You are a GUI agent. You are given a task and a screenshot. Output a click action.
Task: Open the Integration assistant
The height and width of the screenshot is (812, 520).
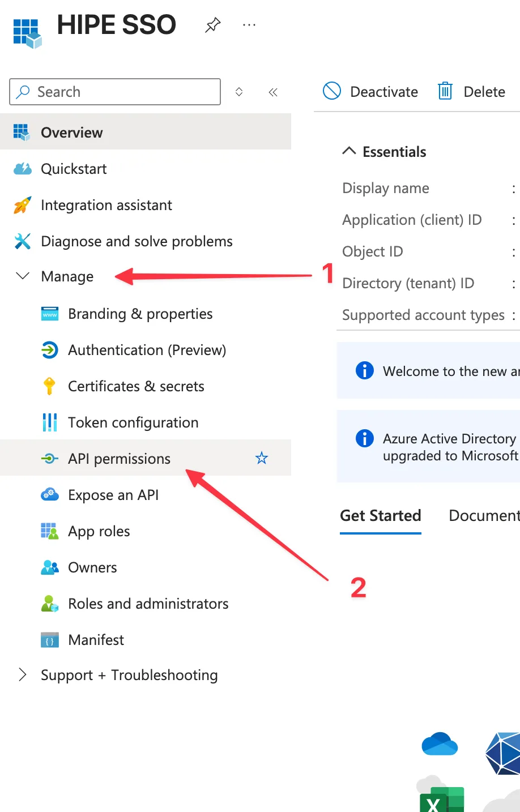click(106, 205)
